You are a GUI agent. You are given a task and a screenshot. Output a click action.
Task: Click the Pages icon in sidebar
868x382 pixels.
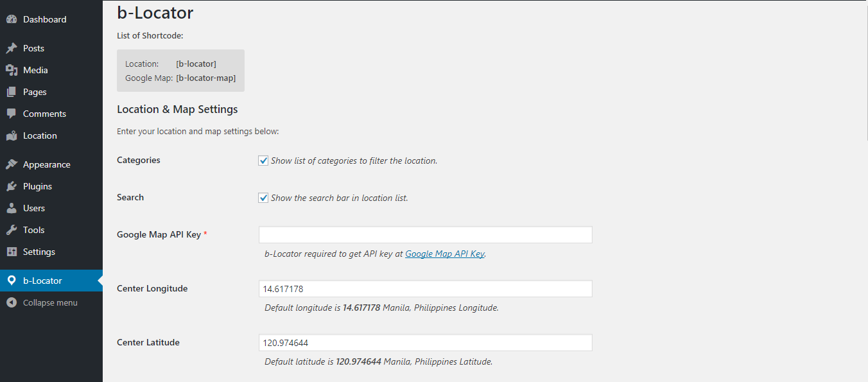[11, 92]
